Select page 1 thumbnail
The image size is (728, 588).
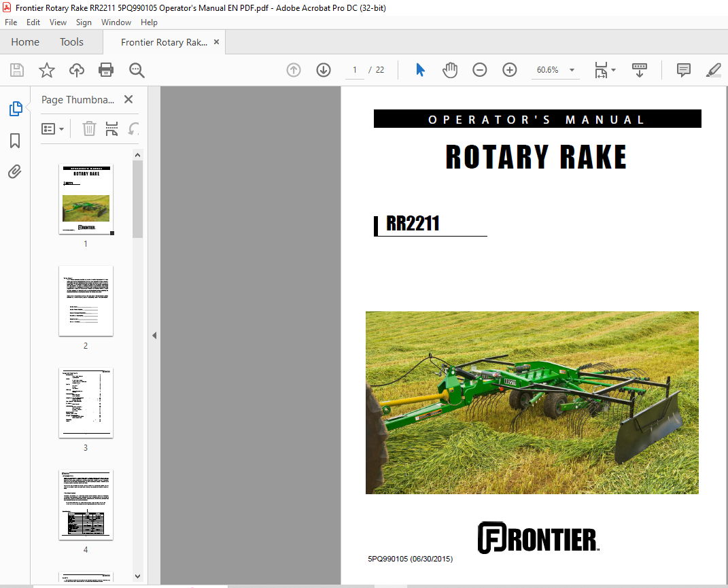click(86, 199)
